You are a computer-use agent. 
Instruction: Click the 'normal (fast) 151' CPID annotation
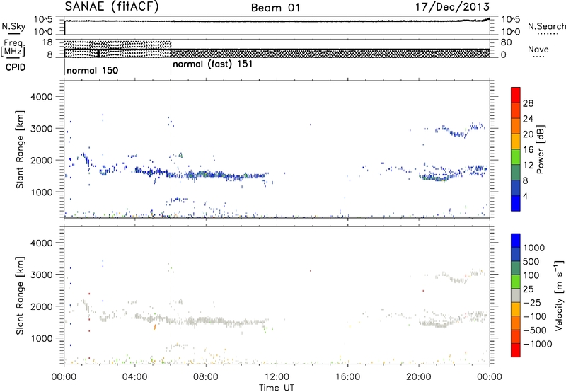click(213, 64)
